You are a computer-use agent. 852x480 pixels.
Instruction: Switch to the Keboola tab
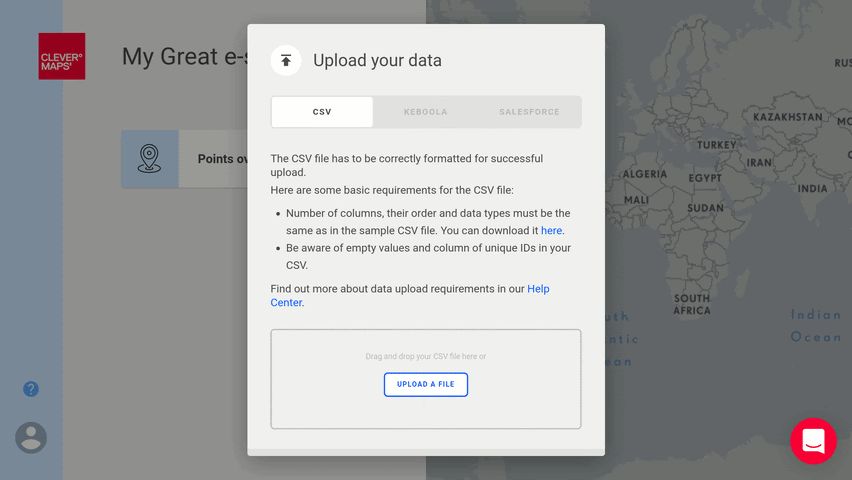[x=425, y=112]
